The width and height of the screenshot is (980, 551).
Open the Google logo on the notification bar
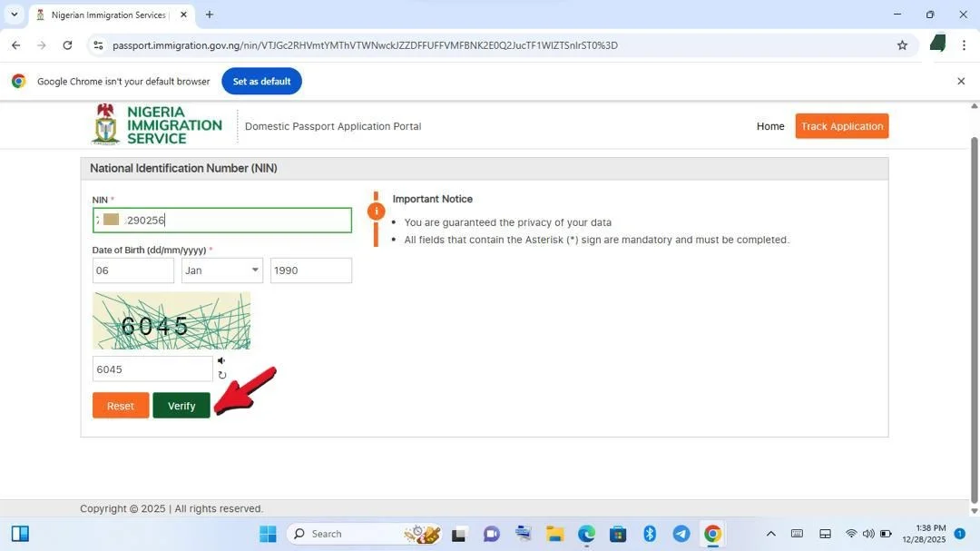pyautogui.click(x=17, y=81)
